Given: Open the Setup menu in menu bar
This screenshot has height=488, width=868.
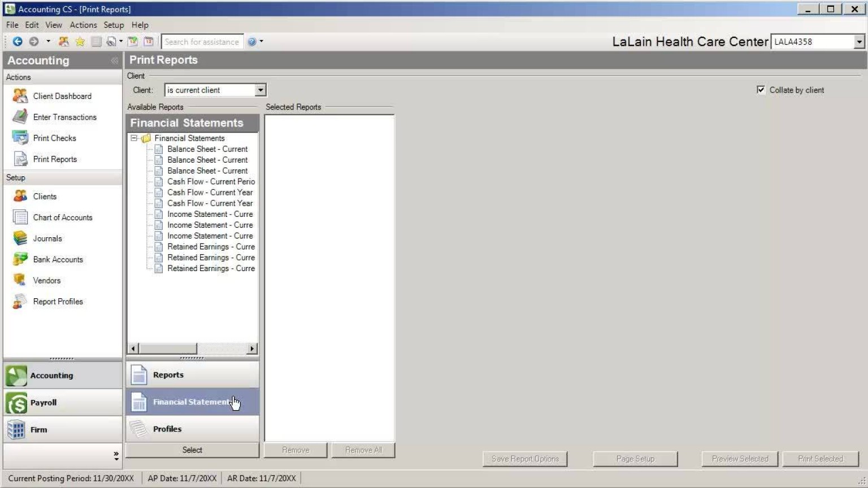Looking at the screenshot, I should pos(114,25).
